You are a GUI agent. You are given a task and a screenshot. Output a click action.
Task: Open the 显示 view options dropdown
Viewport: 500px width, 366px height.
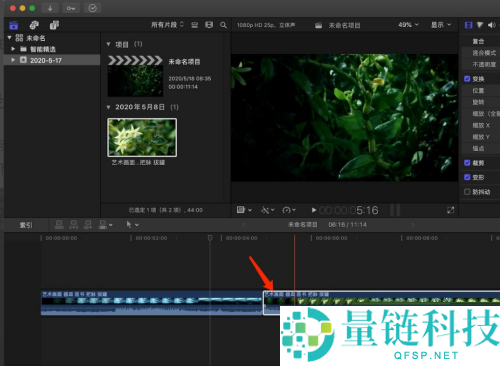[441, 25]
